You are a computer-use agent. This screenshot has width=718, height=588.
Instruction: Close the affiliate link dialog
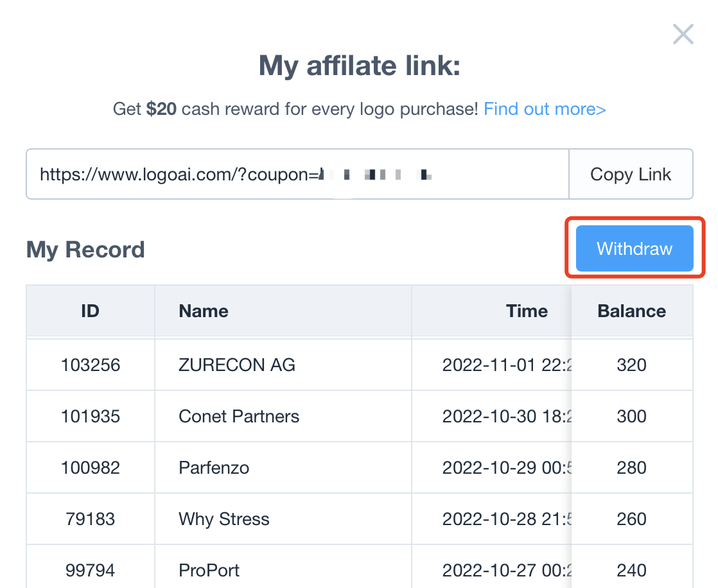[x=683, y=34]
